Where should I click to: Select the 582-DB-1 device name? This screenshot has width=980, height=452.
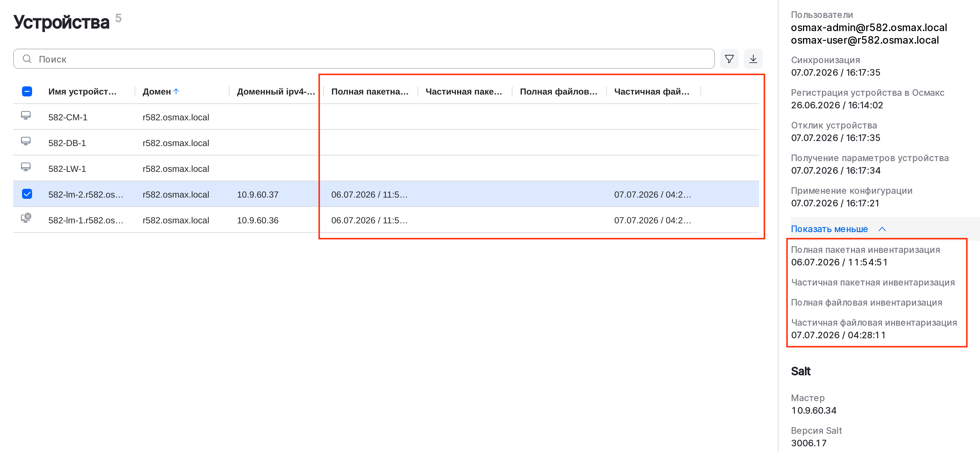67,143
